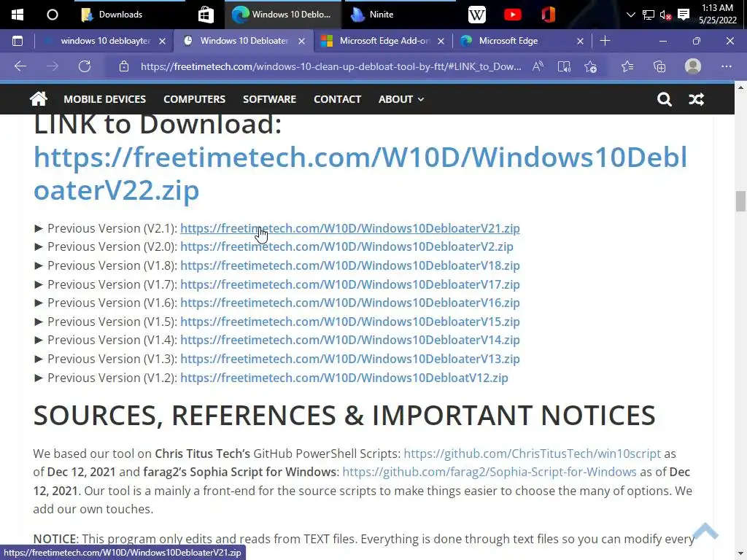Viewport: 747px width, 560px height.
Task: Jump to top with blue arrow
Action: [705, 531]
